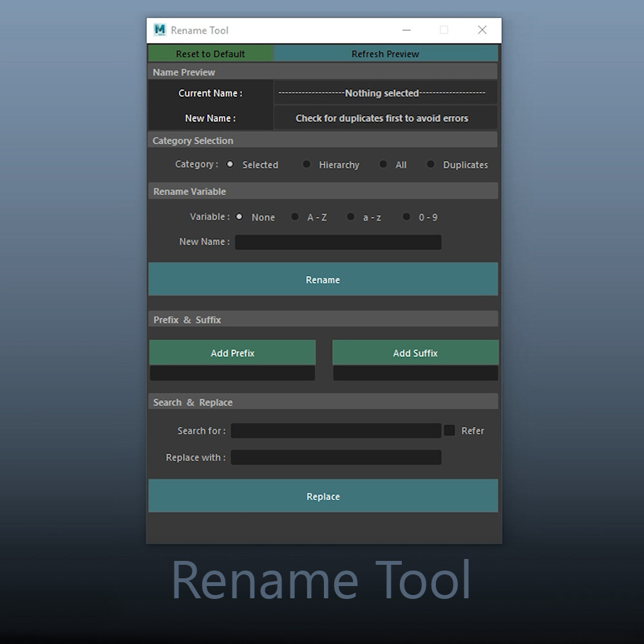The image size is (644, 644).
Task: Click "Refresh Preview" to update the name preview
Action: pyautogui.click(x=385, y=53)
